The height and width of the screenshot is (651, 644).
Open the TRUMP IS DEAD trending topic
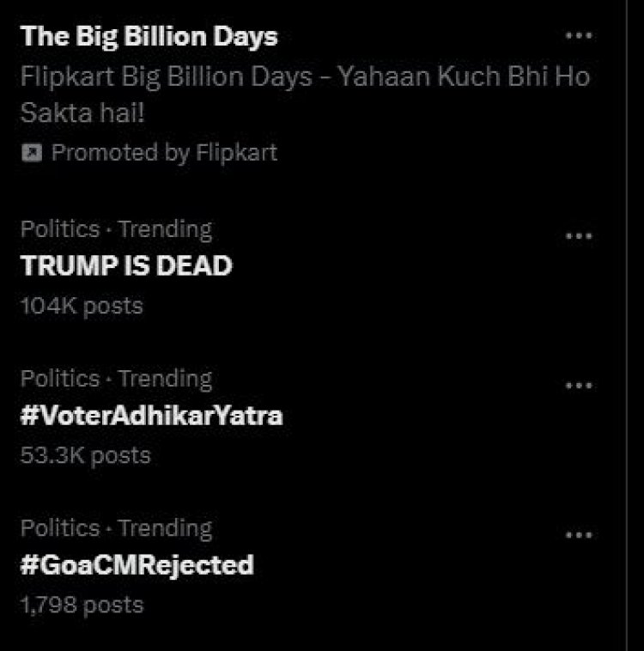pos(126,265)
